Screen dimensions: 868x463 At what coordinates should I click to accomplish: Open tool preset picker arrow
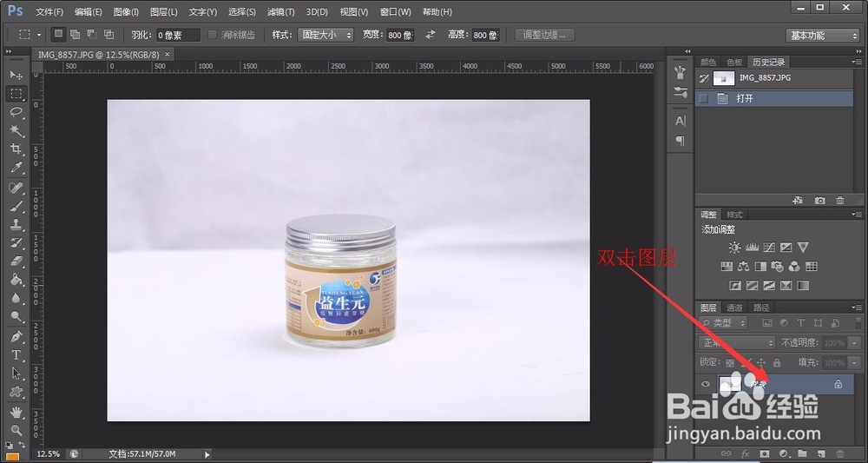[39, 35]
